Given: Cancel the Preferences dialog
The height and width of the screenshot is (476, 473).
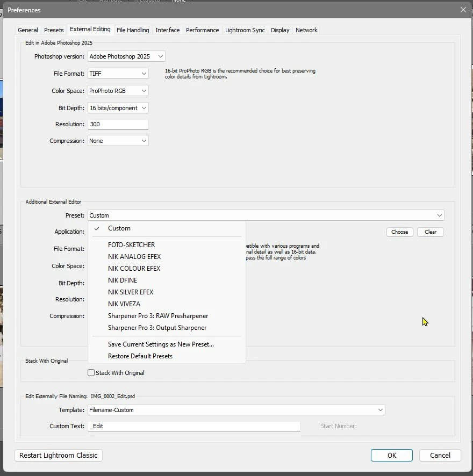Looking at the screenshot, I should 440,456.
